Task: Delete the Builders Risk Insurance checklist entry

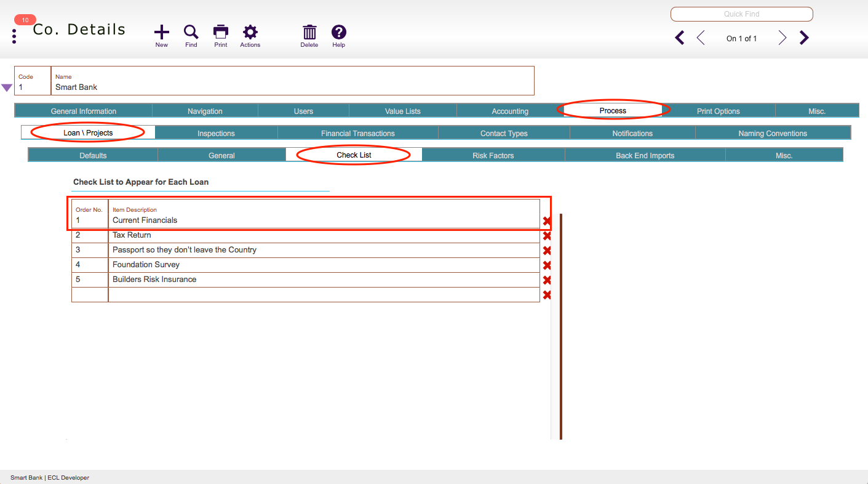Action: (547, 280)
